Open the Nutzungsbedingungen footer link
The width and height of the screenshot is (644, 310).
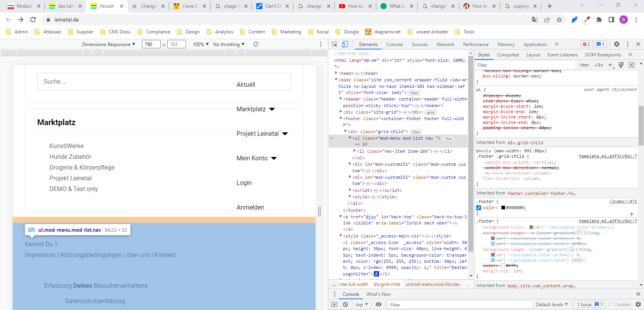pos(91,255)
